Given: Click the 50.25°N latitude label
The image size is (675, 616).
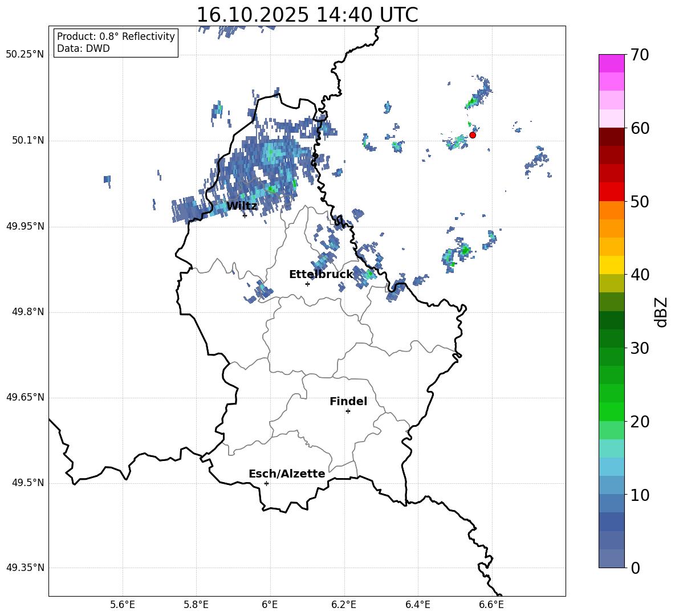Looking at the screenshot, I should [x=25, y=55].
